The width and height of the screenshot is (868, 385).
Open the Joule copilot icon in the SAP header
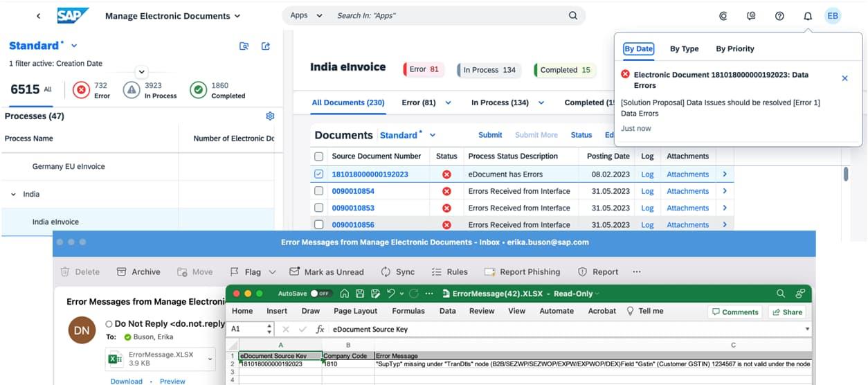coord(723,16)
